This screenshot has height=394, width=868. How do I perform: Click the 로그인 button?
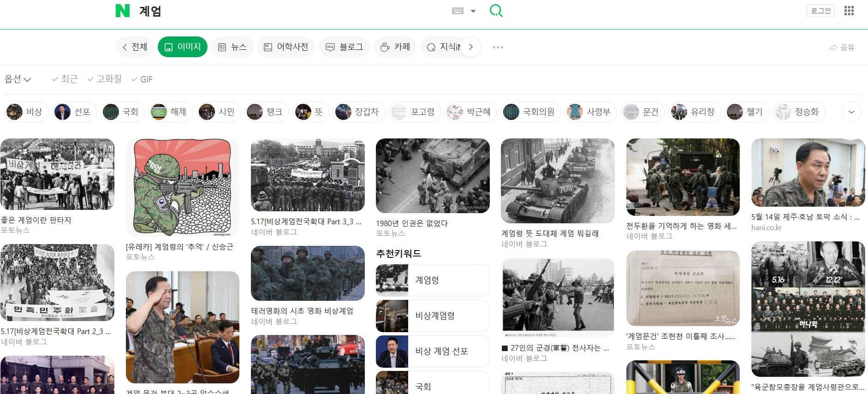[x=820, y=11]
